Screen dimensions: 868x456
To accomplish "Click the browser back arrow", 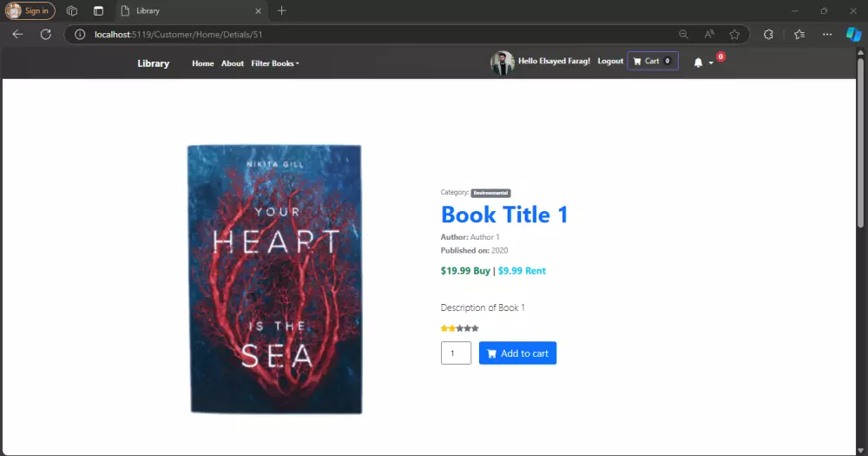I will click(x=17, y=35).
